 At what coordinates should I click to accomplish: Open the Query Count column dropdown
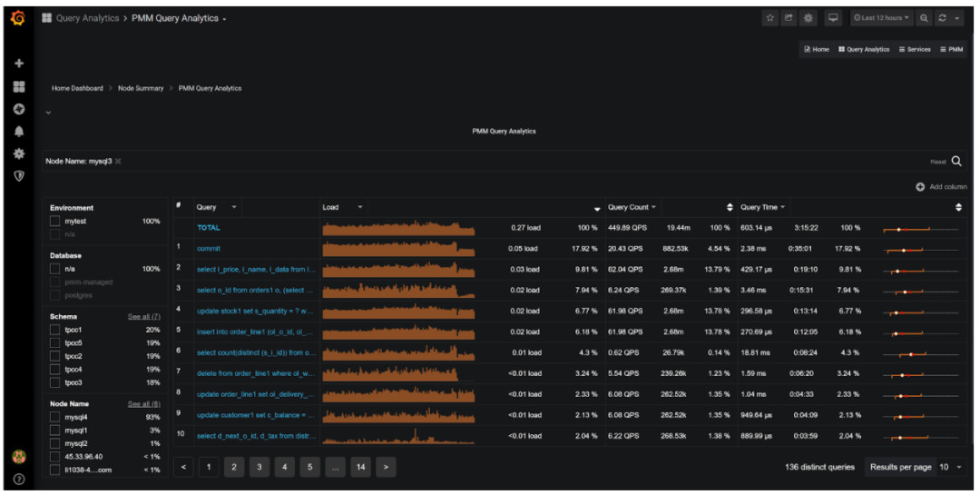click(x=653, y=207)
